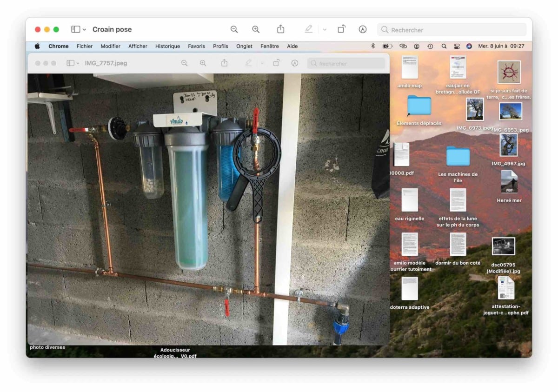This screenshot has width=558, height=392.
Task: Click Rechercher field in IMG_7757.jpeg window
Action: [x=346, y=63]
